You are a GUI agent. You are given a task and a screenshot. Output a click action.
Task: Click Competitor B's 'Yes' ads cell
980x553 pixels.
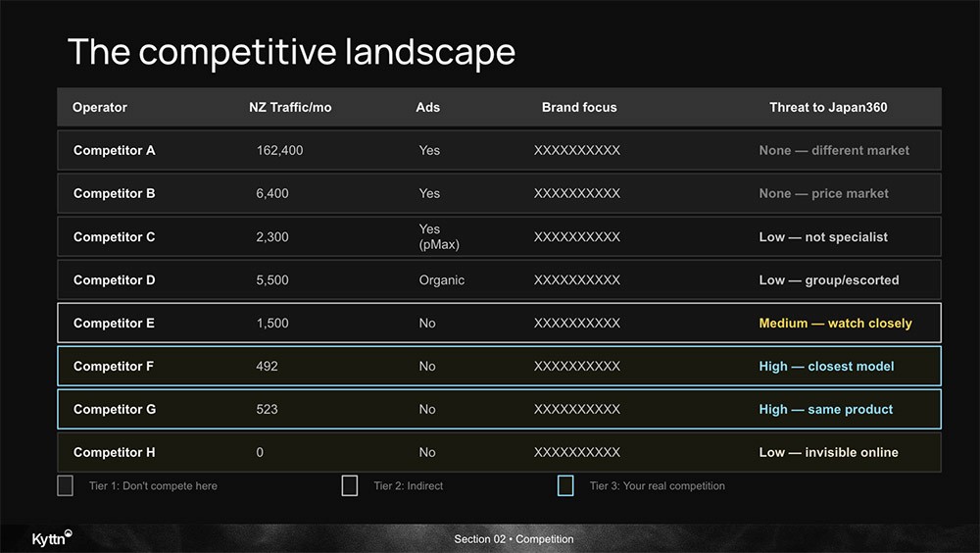point(429,193)
